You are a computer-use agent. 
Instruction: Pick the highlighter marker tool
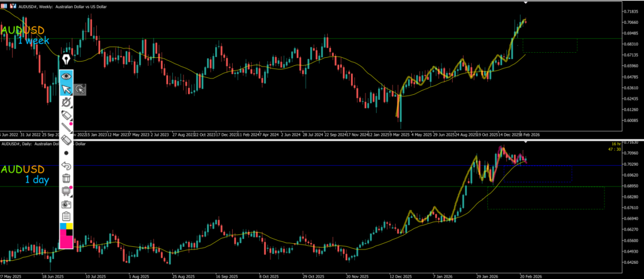[x=66, y=116]
